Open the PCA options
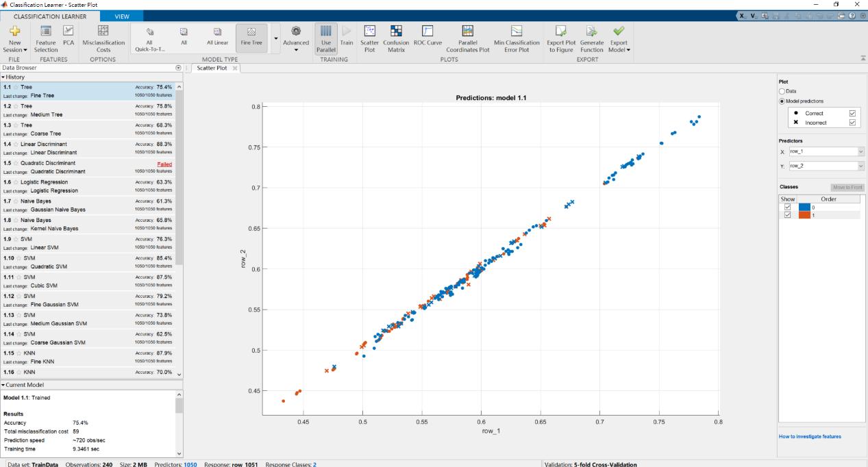Viewport: 868px width, 467px height. 69,31
